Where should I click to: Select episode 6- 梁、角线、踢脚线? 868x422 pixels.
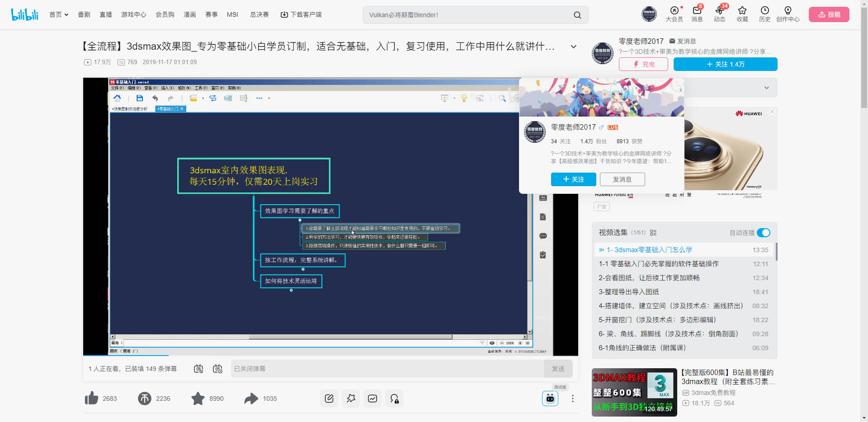[684, 334]
